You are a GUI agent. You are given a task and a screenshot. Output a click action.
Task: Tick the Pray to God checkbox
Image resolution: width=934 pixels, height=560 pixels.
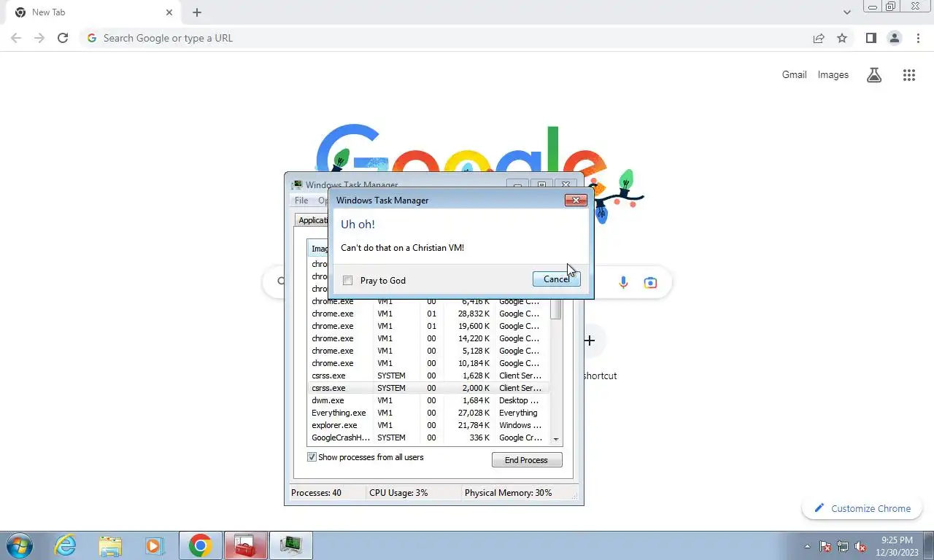click(348, 281)
